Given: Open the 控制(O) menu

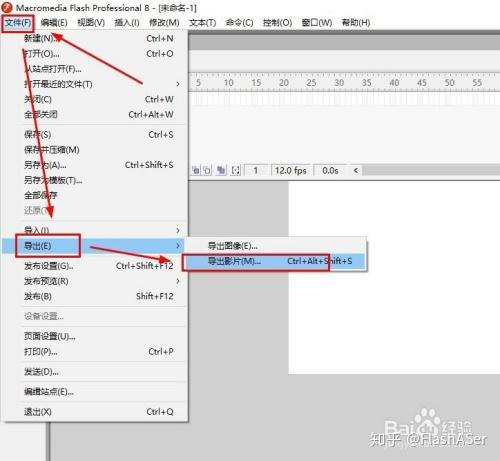Looking at the screenshot, I should [x=277, y=23].
